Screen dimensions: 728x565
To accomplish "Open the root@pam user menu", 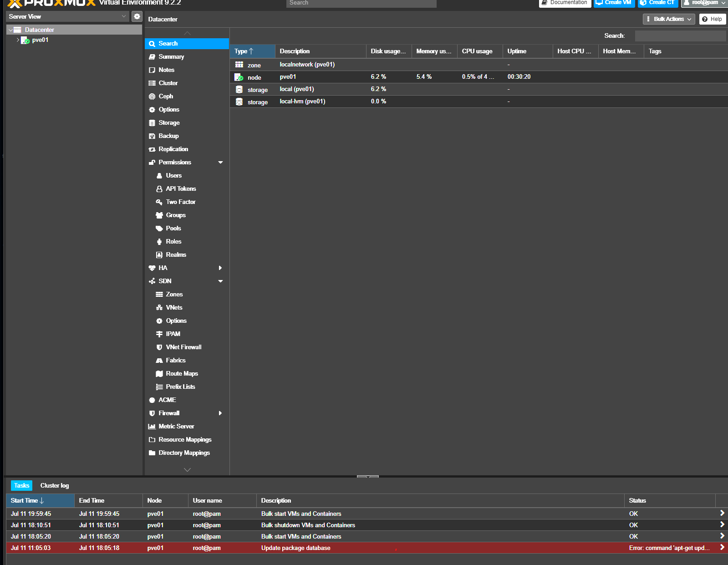I will pos(704,3).
